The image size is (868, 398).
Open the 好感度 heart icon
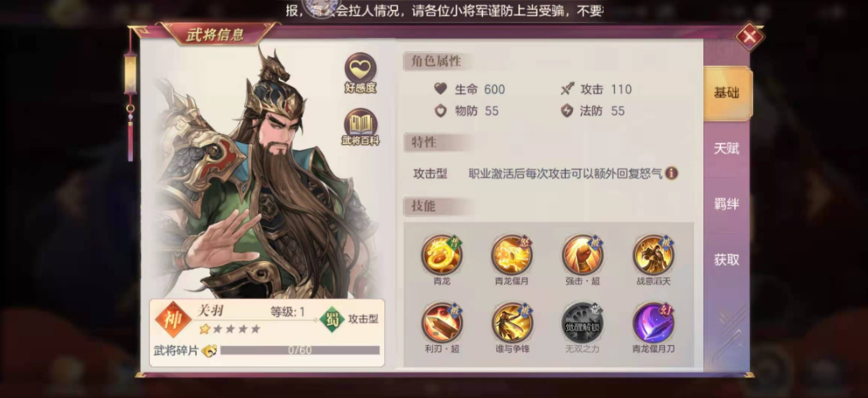[x=360, y=69]
